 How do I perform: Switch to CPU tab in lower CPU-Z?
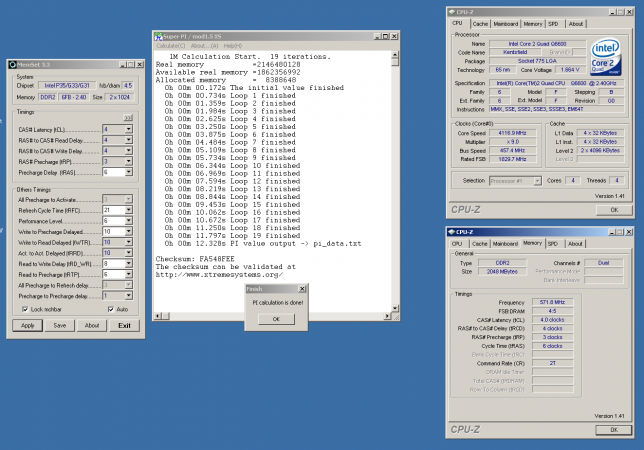(x=457, y=243)
